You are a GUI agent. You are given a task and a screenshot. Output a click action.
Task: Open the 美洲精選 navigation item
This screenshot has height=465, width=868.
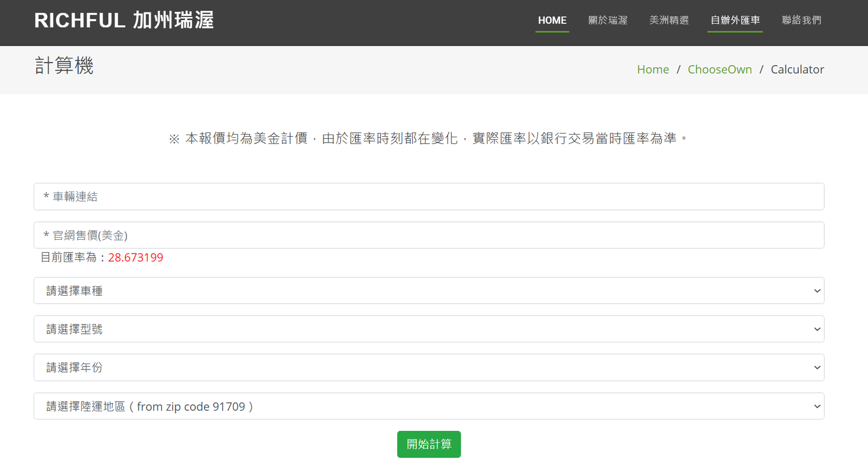[x=669, y=21]
